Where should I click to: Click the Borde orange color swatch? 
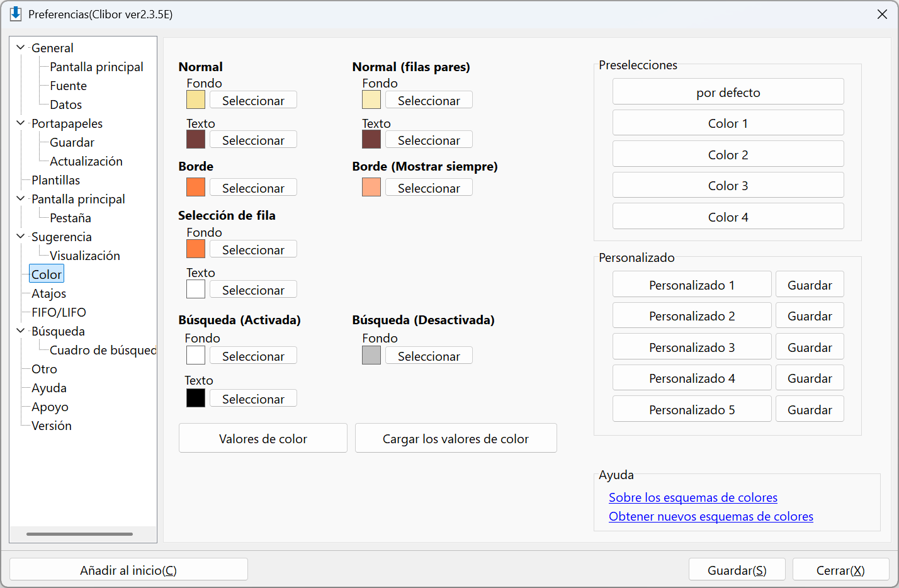click(196, 187)
